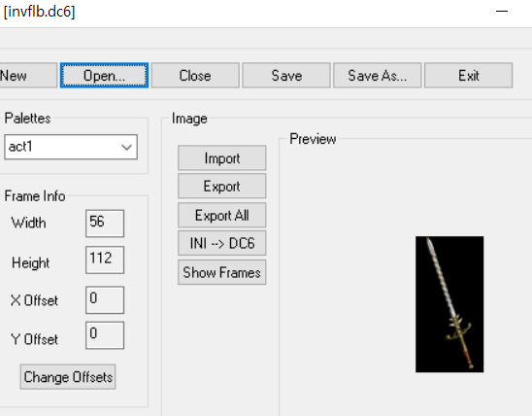Click the X Offset label text
The width and height of the screenshot is (532, 416).
(34, 300)
